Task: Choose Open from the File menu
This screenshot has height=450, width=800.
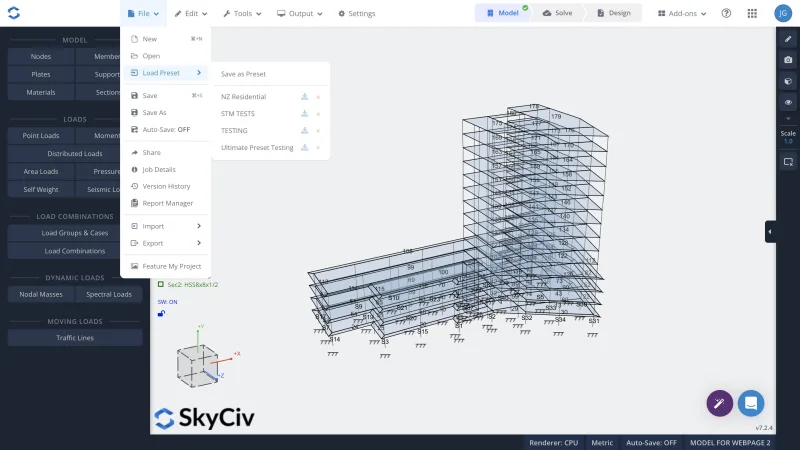Action: (x=166, y=56)
